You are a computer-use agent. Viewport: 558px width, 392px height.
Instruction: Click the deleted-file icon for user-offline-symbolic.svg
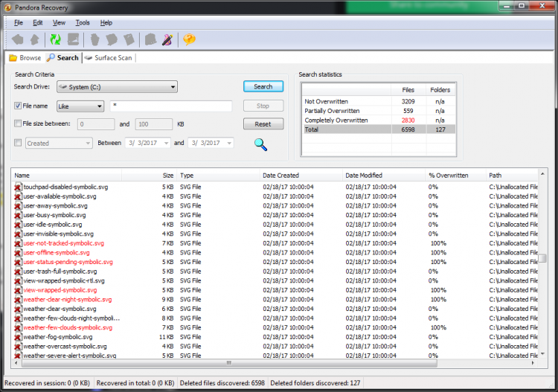coord(18,253)
